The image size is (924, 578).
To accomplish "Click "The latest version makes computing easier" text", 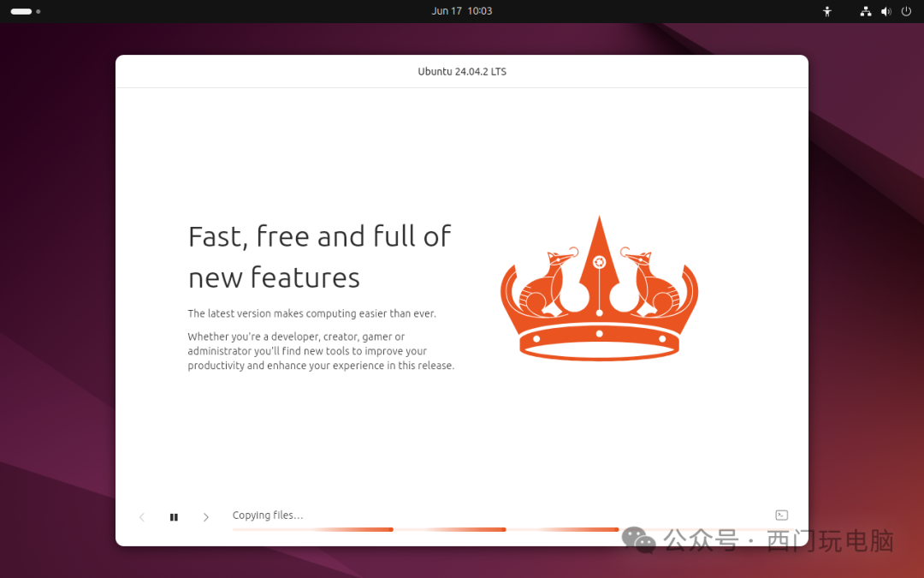I will pos(311,313).
